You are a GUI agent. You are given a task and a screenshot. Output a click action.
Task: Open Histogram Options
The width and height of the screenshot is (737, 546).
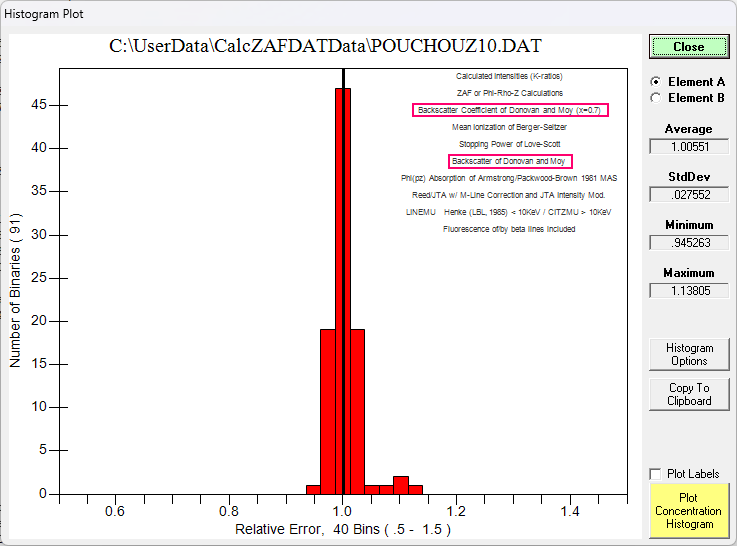point(689,355)
